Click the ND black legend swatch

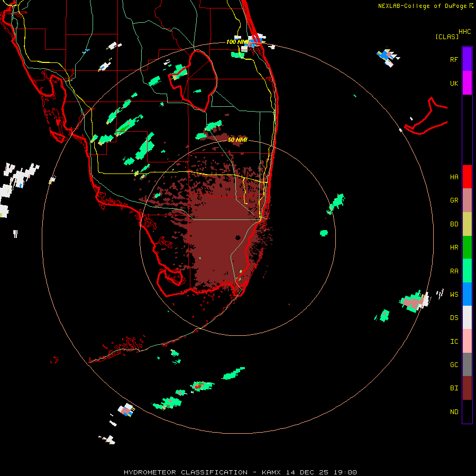pos(467,411)
